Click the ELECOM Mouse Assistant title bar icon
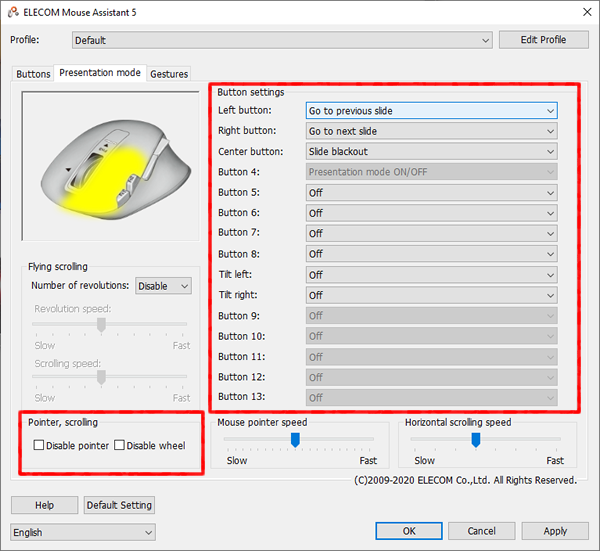600x551 pixels. (13, 12)
